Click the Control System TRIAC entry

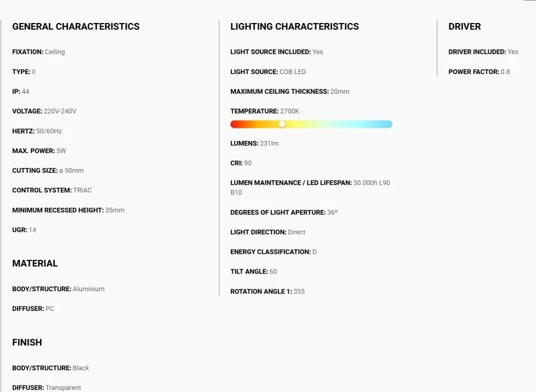[x=52, y=190]
